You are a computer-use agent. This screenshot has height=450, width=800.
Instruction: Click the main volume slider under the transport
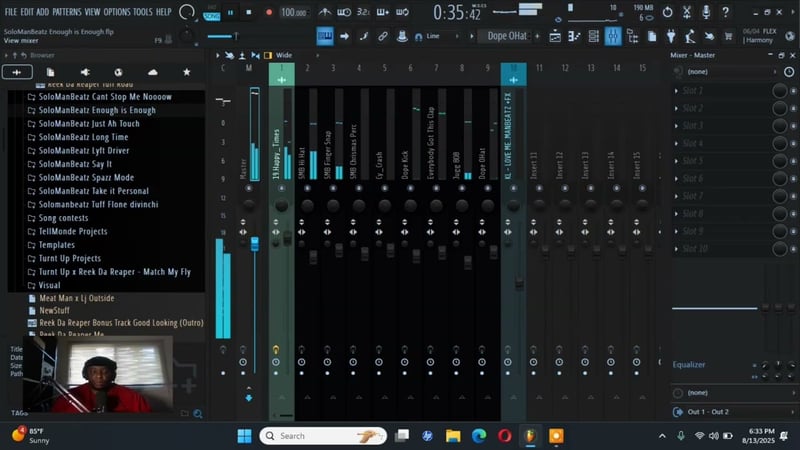tap(222, 36)
